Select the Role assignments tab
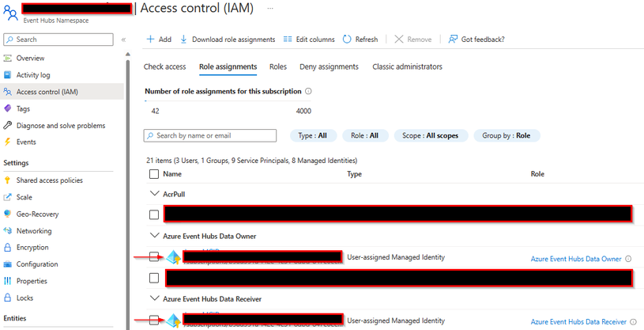 click(228, 66)
